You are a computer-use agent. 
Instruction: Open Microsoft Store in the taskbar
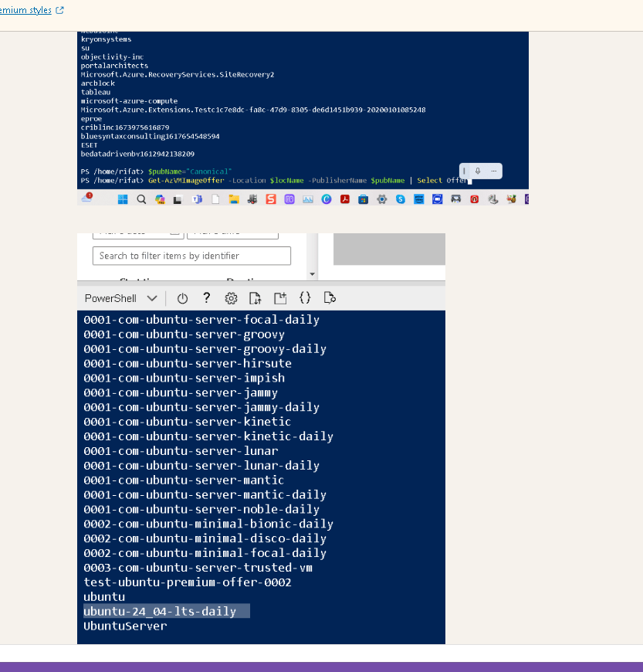(364, 199)
